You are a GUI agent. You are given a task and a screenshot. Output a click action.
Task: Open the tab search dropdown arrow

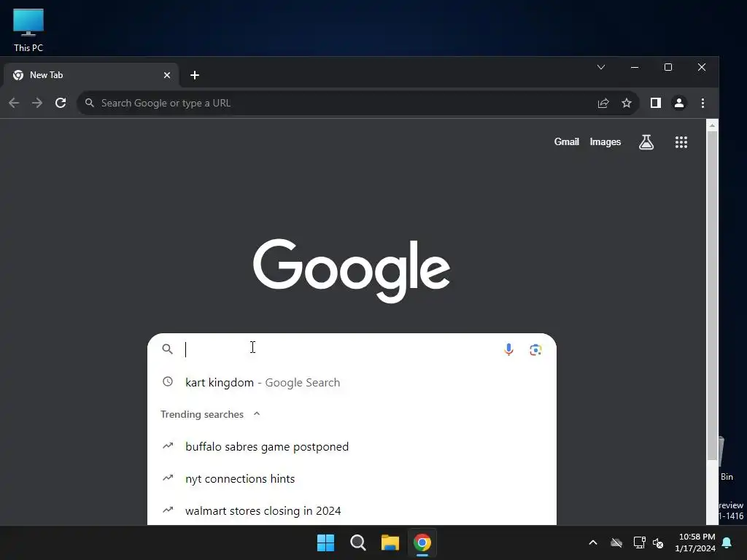pos(601,67)
